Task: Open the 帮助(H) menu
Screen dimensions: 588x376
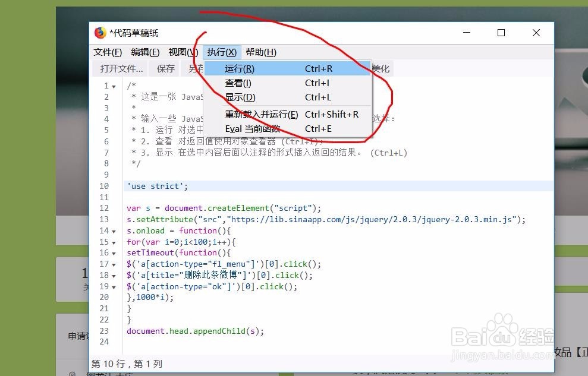Action: pyautogui.click(x=261, y=52)
